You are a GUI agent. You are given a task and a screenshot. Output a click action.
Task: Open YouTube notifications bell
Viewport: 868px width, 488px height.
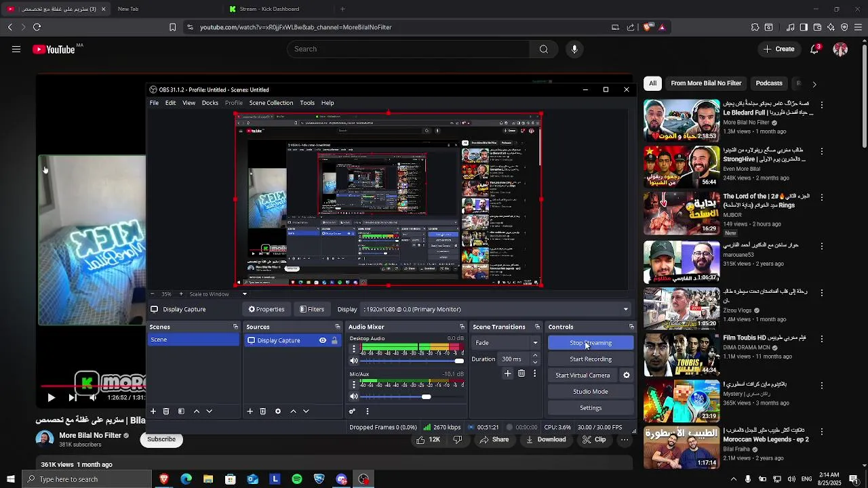pos(815,49)
